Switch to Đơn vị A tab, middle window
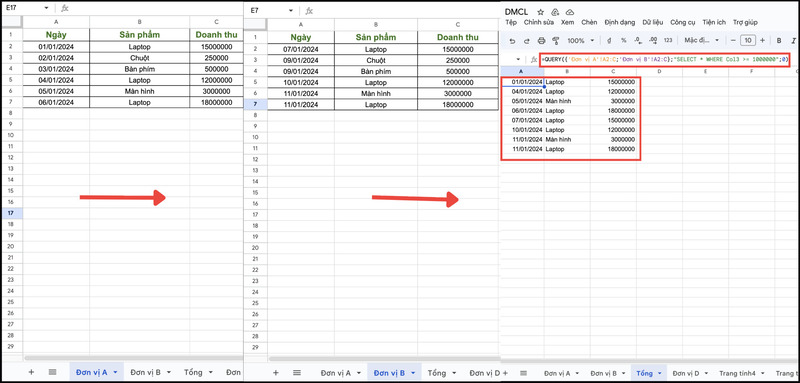The height and width of the screenshot is (383, 800). [336, 373]
